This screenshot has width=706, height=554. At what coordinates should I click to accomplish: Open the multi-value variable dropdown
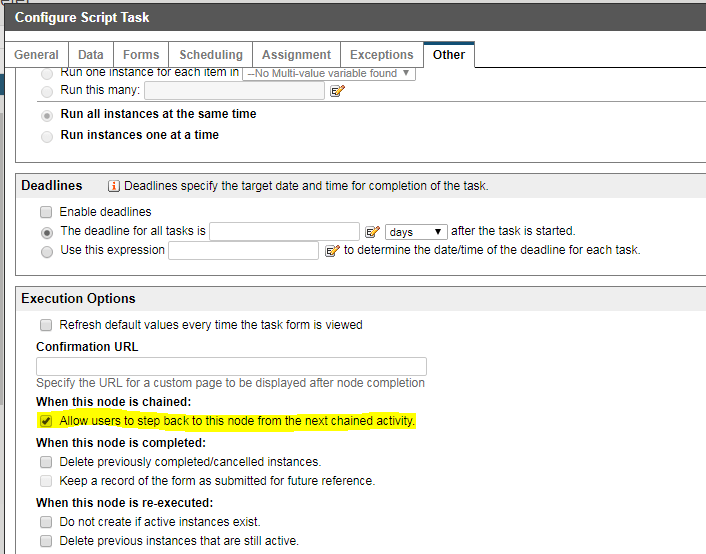(329, 73)
